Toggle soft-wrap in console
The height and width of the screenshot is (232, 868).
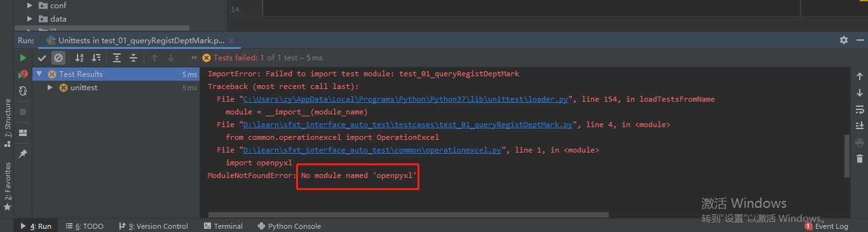pos(860,109)
